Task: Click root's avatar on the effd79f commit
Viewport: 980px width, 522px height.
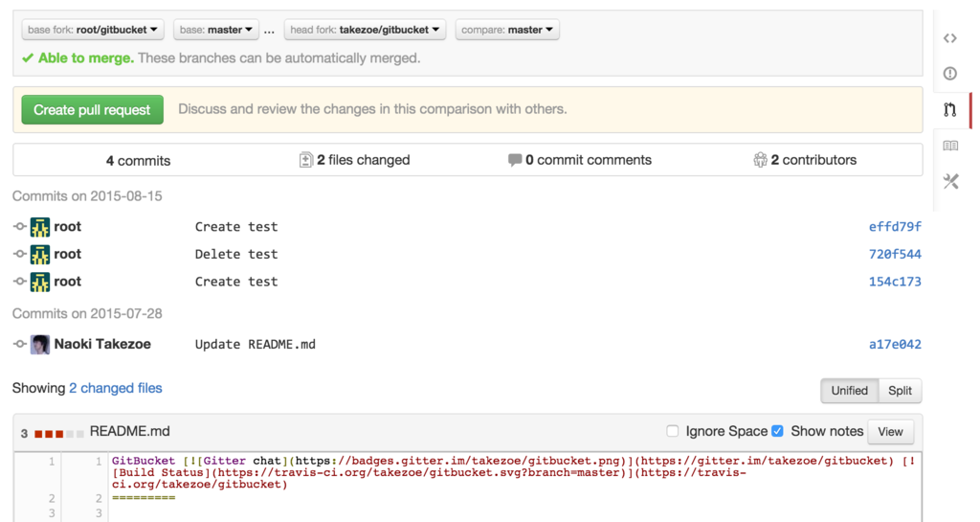Action: click(40, 227)
